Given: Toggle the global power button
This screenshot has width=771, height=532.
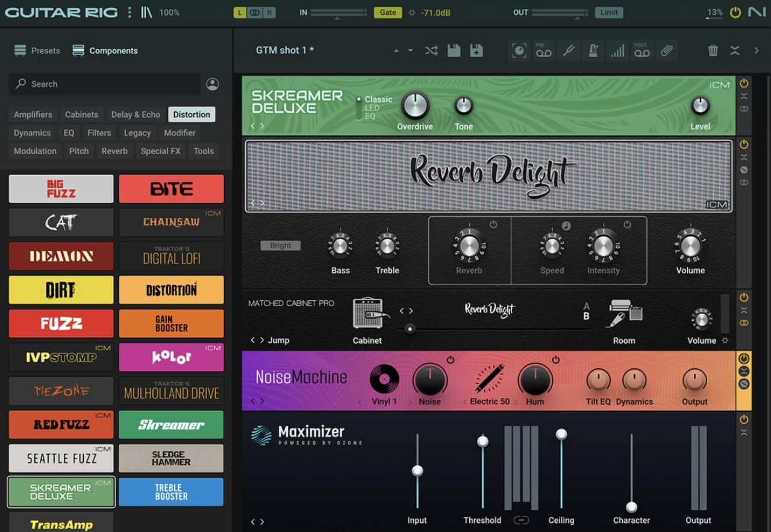Looking at the screenshot, I should pyautogui.click(x=735, y=12).
